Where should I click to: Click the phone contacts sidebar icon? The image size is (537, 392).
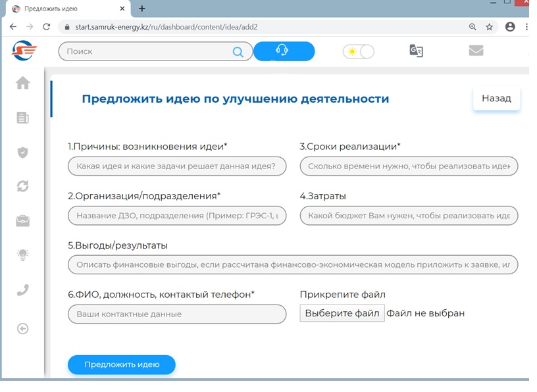click(23, 290)
